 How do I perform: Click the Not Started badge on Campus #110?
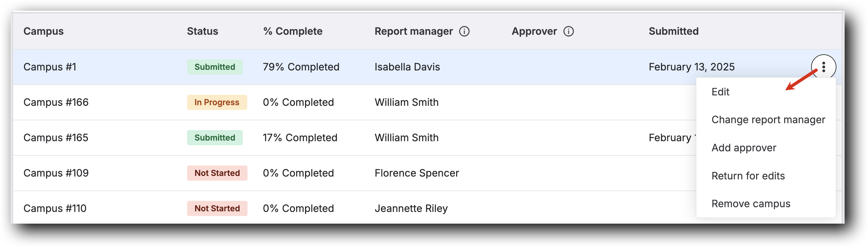[217, 208]
